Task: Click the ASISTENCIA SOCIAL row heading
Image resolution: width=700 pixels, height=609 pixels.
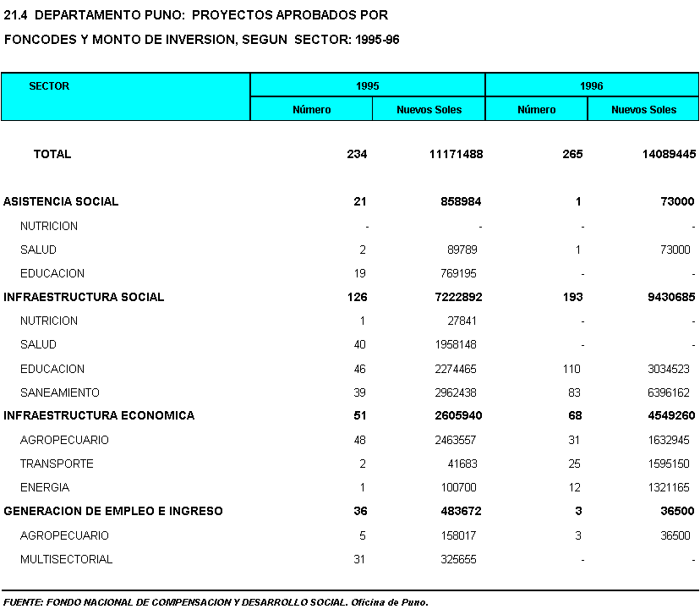Action: pyautogui.click(x=61, y=201)
